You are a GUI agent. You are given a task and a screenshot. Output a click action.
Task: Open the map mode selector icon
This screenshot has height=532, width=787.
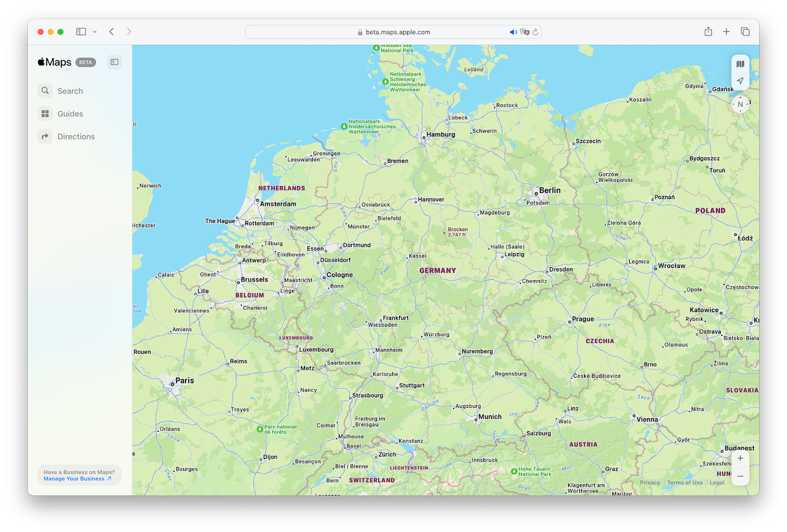click(740, 64)
